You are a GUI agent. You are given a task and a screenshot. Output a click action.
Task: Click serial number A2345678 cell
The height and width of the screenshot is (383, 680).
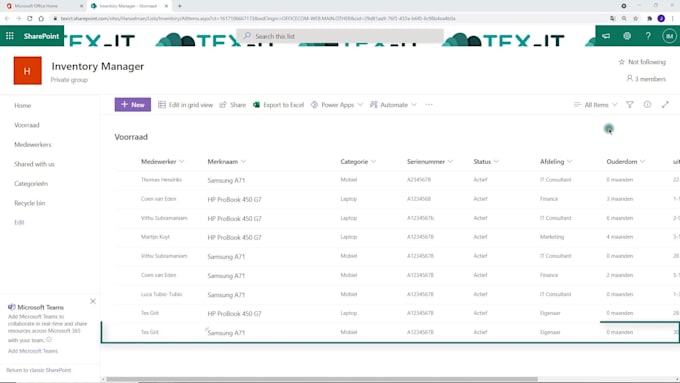click(x=418, y=180)
